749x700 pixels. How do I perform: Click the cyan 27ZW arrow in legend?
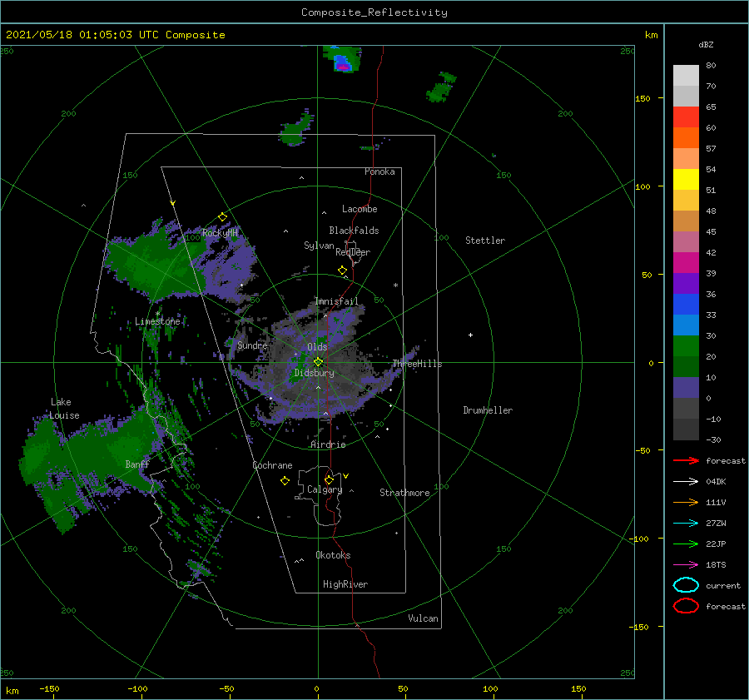click(x=686, y=524)
